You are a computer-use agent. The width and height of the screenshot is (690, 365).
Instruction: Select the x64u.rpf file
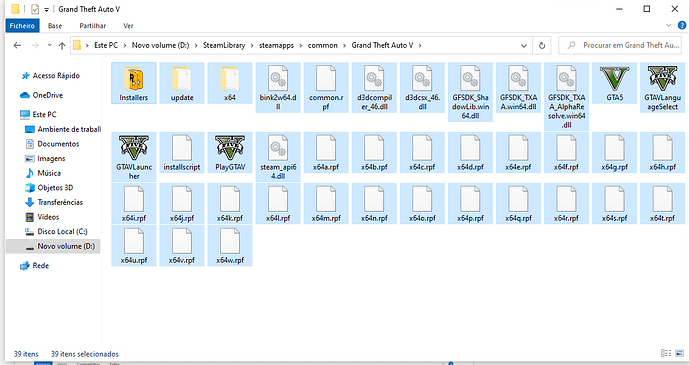tap(134, 246)
